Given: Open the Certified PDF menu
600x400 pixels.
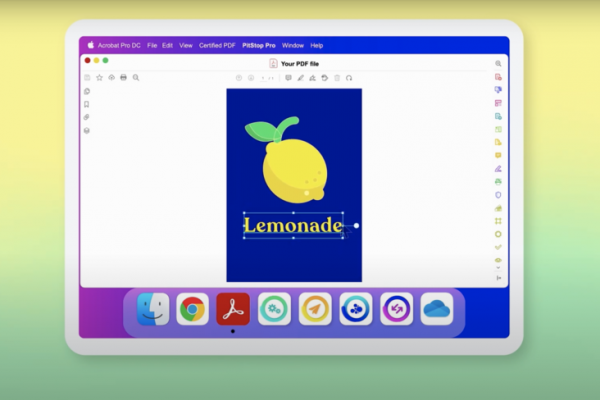Looking at the screenshot, I should click(218, 45).
